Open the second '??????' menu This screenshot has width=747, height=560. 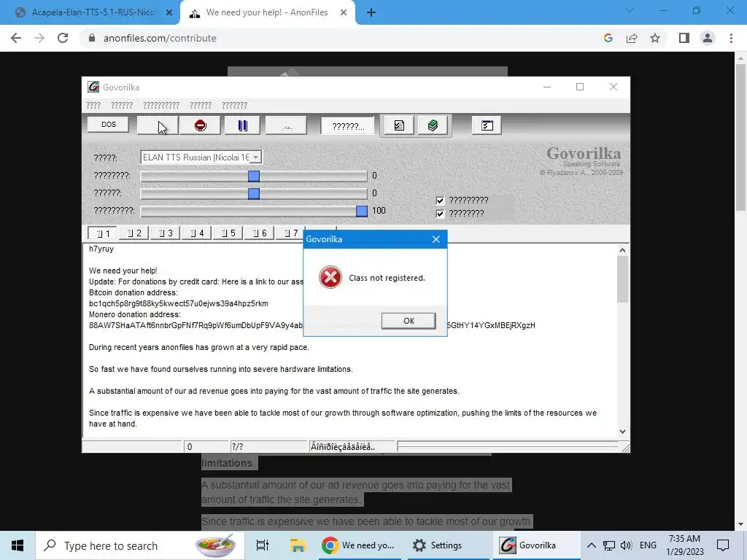(122, 105)
